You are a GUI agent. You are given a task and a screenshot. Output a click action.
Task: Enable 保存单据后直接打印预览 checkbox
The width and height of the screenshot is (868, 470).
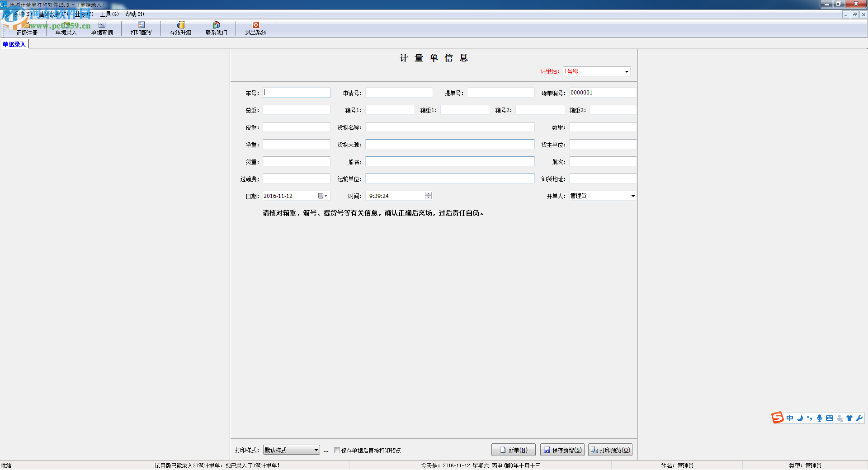click(337, 451)
